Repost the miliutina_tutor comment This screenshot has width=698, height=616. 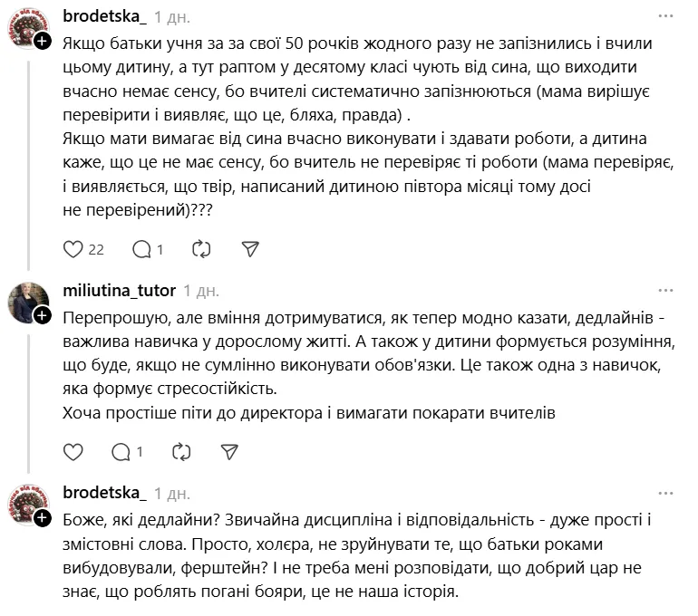181,451
